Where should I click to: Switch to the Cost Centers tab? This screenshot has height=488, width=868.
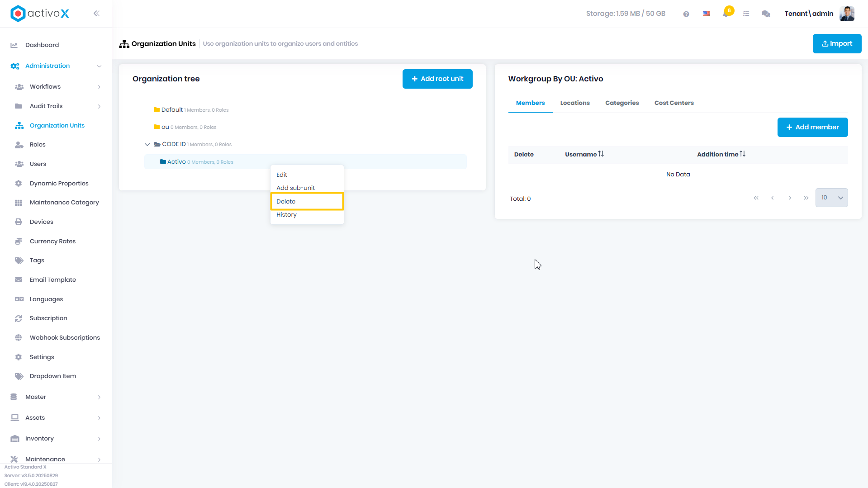pos(674,103)
